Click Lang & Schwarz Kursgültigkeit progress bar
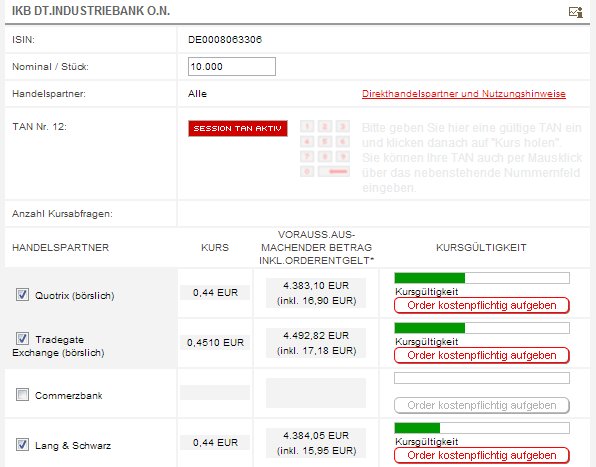This screenshot has width=596, height=467. tap(482, 428)
